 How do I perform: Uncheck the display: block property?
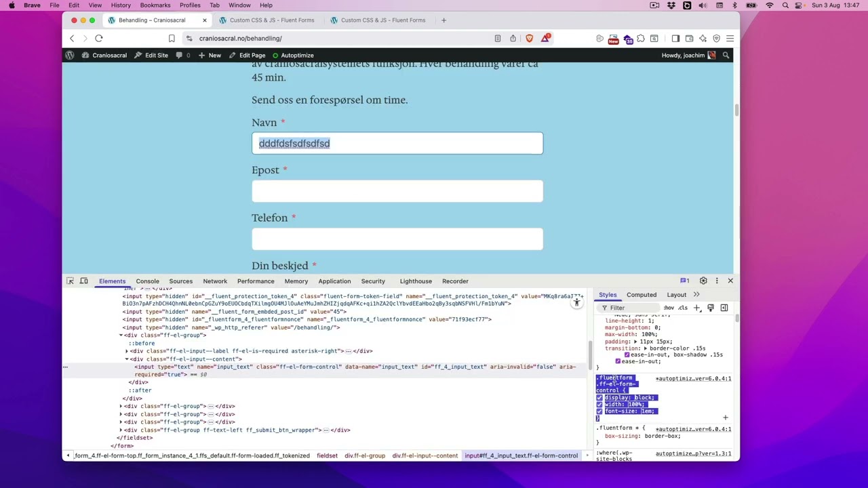click(599, 398)
